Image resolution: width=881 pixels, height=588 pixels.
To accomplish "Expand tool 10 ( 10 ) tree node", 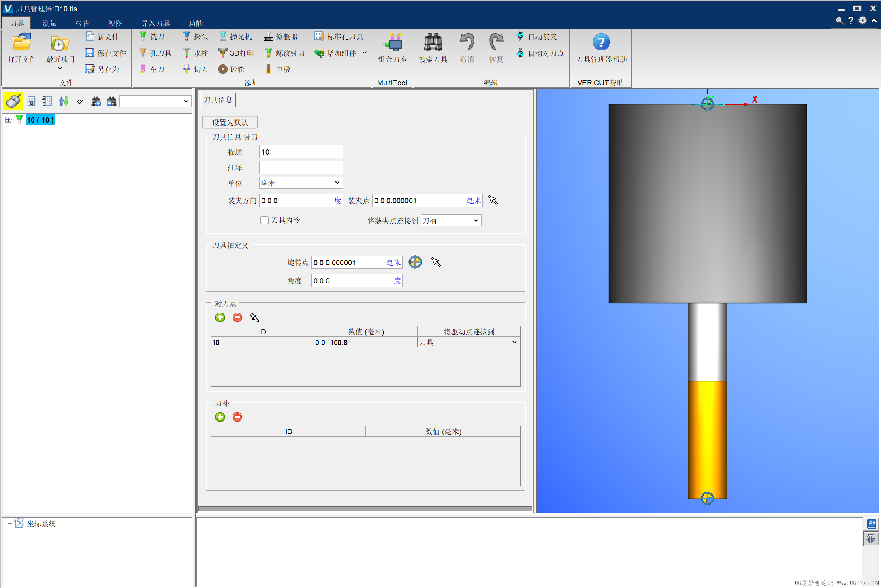I will [8, 120].
